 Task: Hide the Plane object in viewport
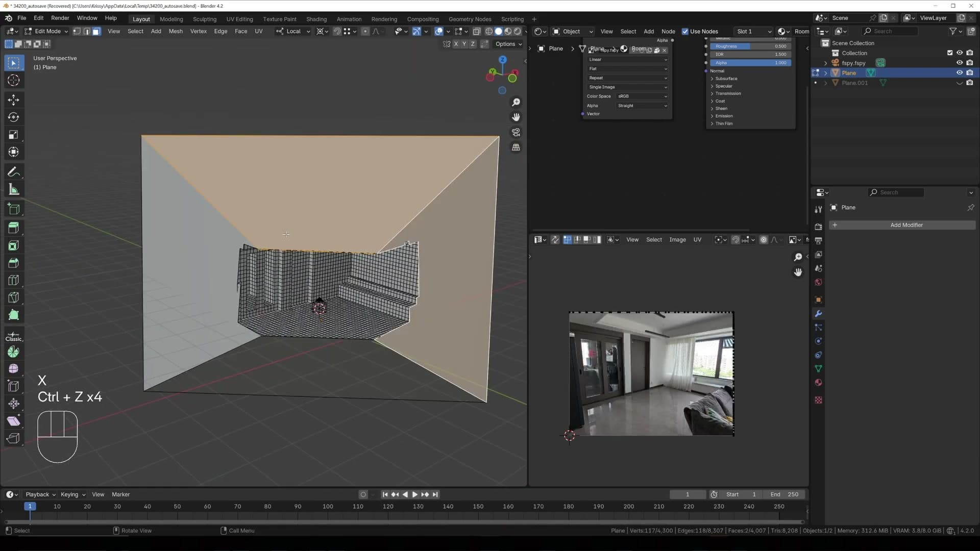[960, 73]
